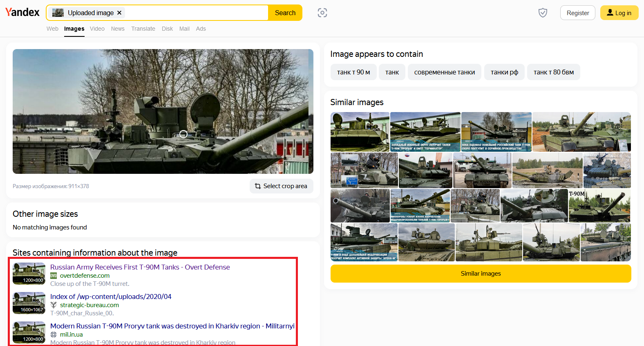Select the 'танк' tag
The width and height of the screenshot is (644, 346).
click(x=392, y=72)
